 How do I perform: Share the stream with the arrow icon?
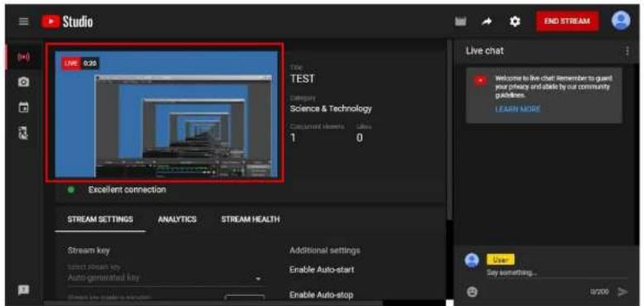click(487, 22)
